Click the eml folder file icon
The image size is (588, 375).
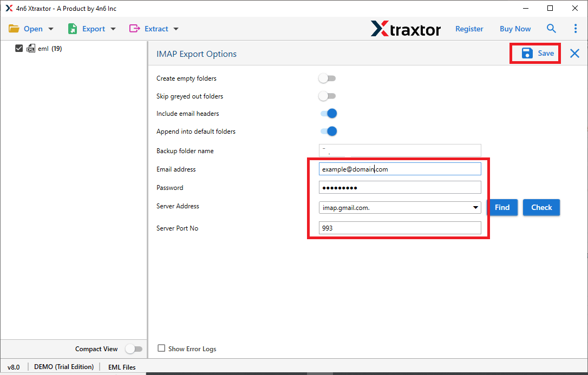point(31,49)
